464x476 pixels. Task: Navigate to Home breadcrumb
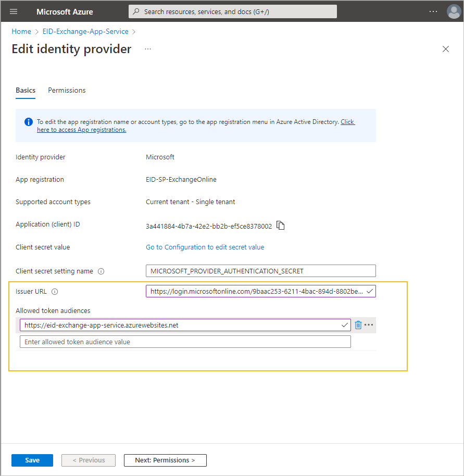[21, 32]
